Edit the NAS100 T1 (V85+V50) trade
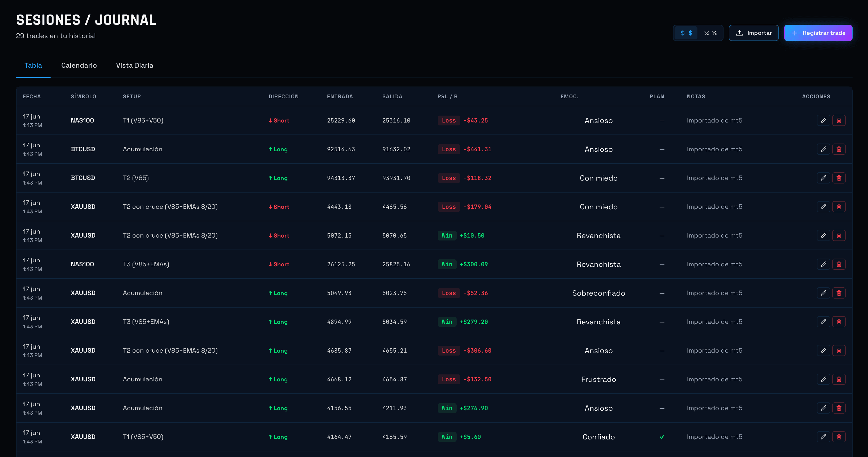868x457 pixels. pyautogui.click(x=823, y=120)
